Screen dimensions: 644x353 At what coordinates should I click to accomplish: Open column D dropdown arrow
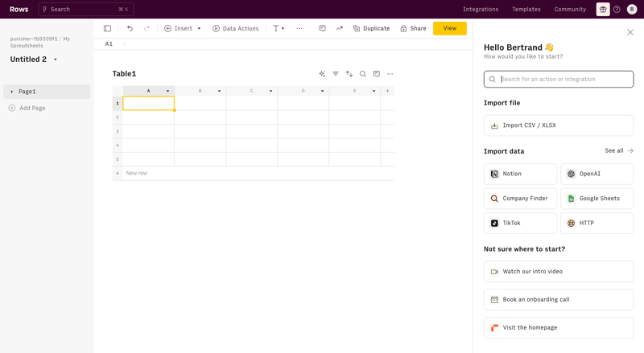tap(323, 91)
